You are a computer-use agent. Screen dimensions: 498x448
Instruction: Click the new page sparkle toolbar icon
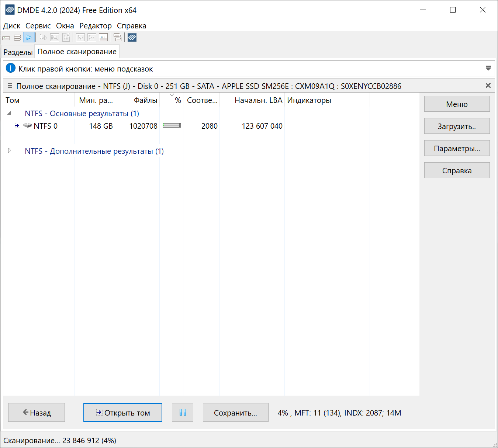pyautogui.click(x=66, y=38)
